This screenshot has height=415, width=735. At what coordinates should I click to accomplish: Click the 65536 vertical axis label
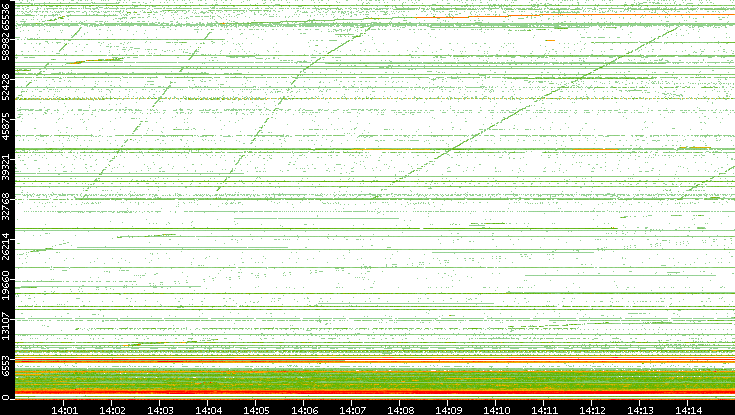6,16
